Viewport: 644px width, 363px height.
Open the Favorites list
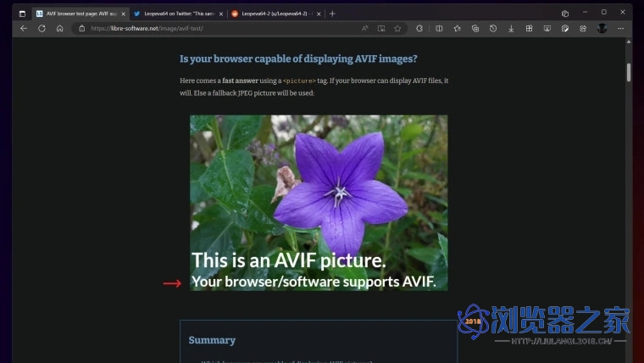[x=457, y=28]
